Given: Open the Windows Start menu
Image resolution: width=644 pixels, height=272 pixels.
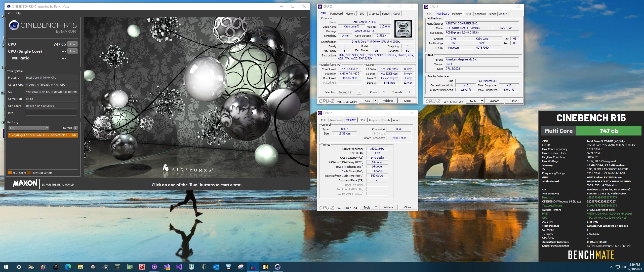Looking at the screenshot, I should [6, 267].
